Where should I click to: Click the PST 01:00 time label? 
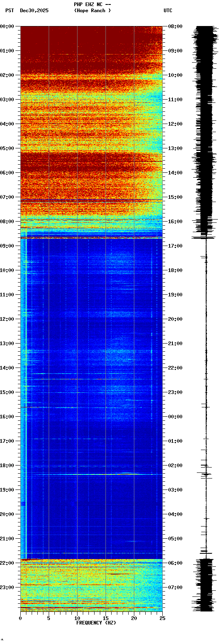[x=7, y=51]
